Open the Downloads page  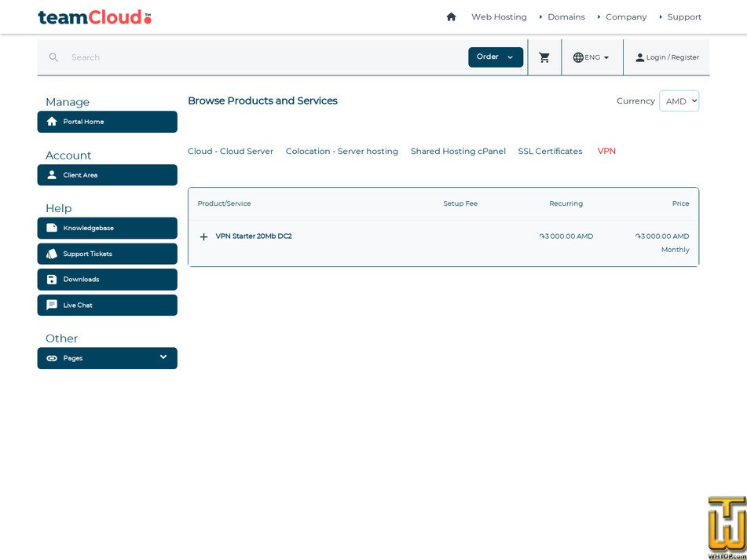[107, 280]
